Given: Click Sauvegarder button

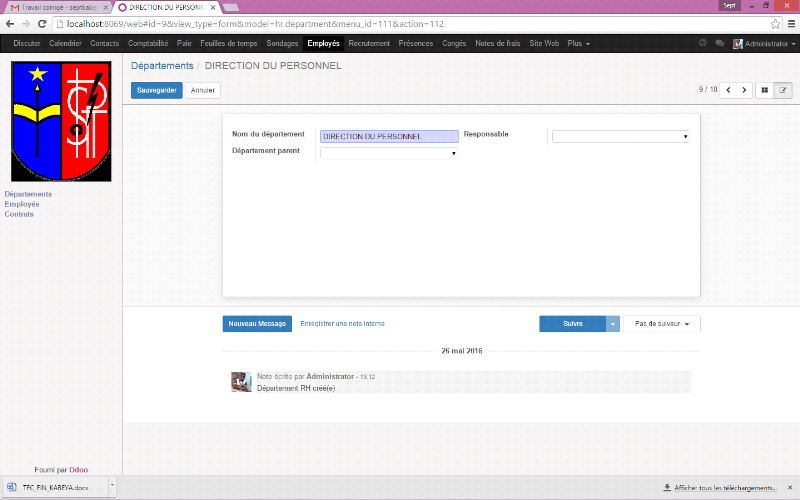Looking at the screenshot, I should (x=157, y=90).
